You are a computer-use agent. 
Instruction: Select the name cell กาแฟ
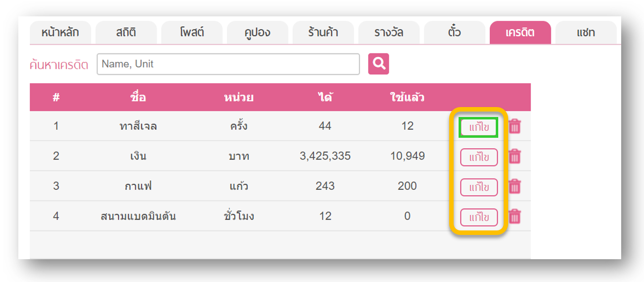point(138,187)
